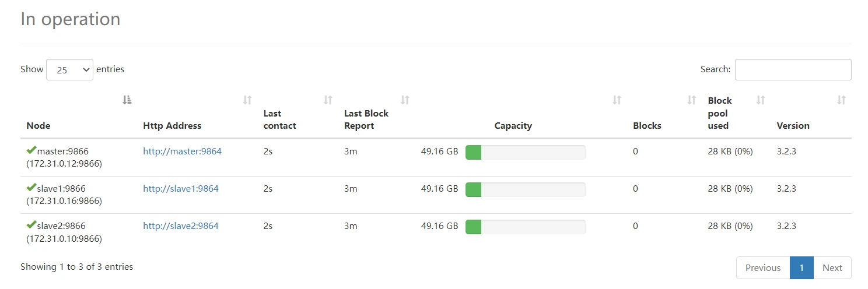Open the Show entries dropdown
This screenshot has height=289, width=868.
[x=69, y=69]
